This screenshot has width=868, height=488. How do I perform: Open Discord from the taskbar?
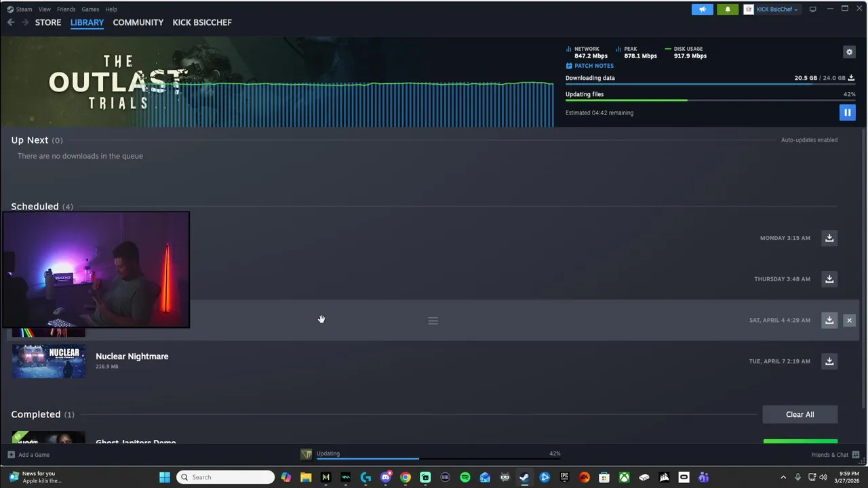pyautogui.click(x=386, y=477)
